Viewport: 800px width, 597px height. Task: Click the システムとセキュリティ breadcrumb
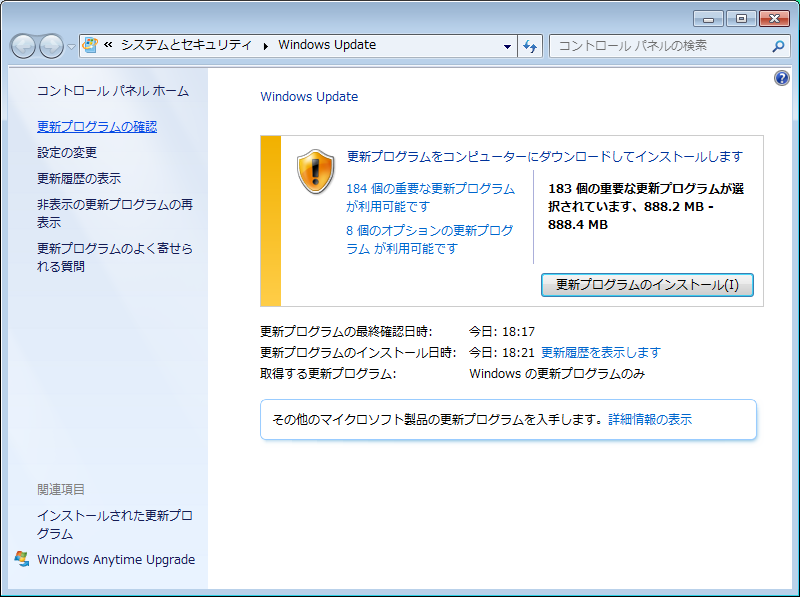pyautogui.click(x=186, y=45)
